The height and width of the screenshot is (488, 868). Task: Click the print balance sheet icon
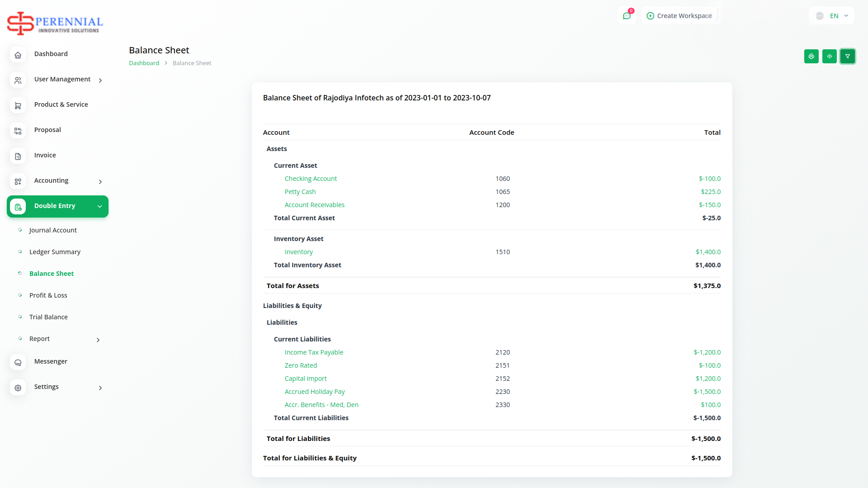click(811, 57)
